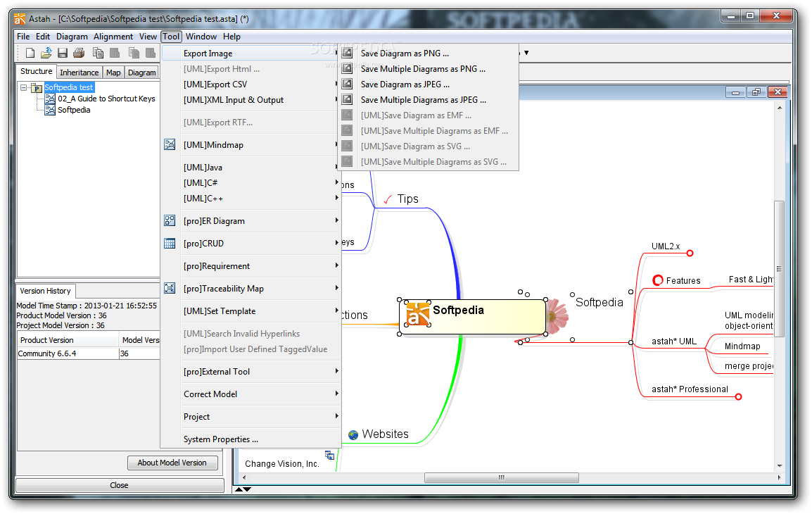This screenshot has height=514, width=812.
Task: Click the Product Version column header
Action: pyautogui.click(x=68, y=340)
